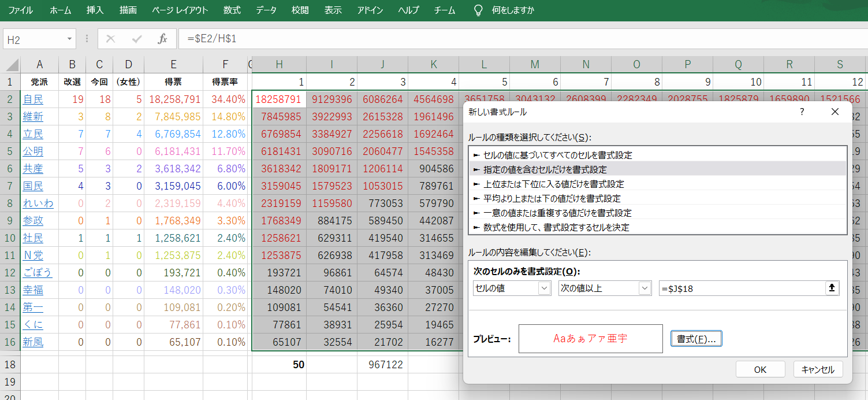Viewport: 868px width, 400px height.
Task: Click the help question mark in dialog
Action: click(x=802, y=112)
